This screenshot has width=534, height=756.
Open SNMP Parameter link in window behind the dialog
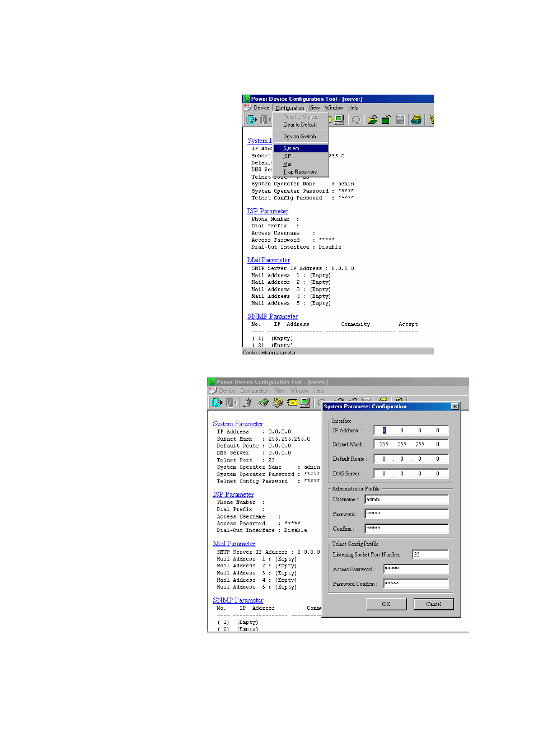[238, 600]
